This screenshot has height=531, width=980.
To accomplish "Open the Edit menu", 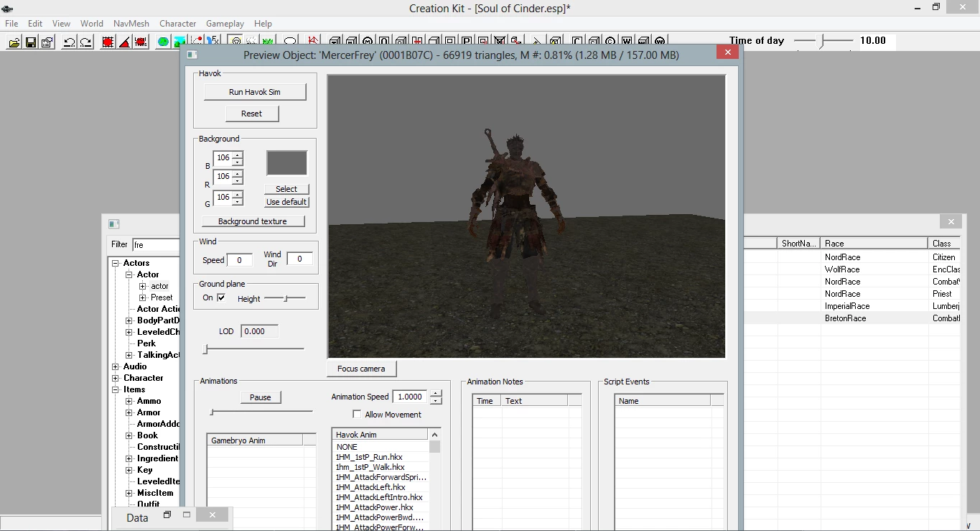I will point(35,24).
